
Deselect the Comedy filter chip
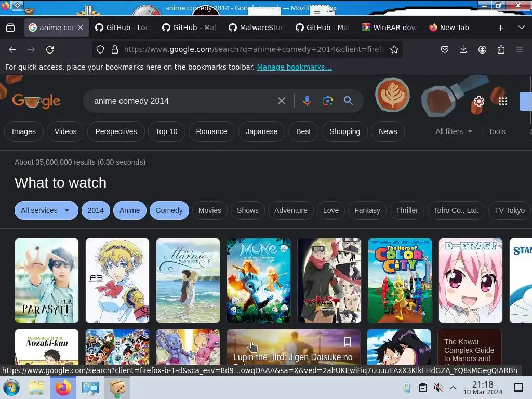point(169,210)
